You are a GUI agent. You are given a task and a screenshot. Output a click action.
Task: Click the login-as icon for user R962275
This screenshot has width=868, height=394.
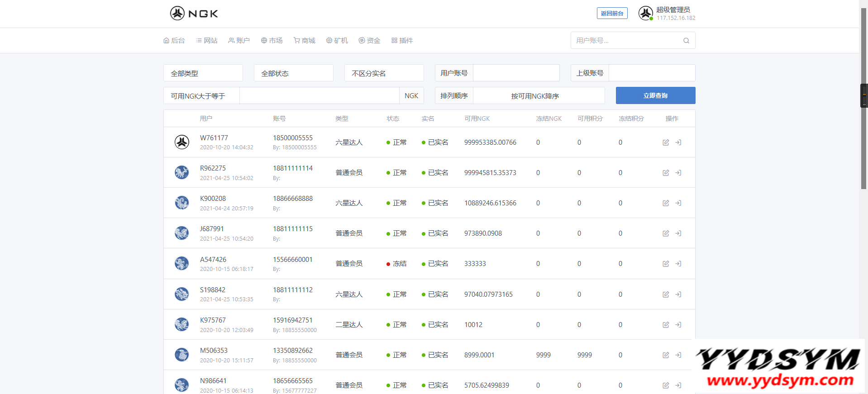point(678,173)
